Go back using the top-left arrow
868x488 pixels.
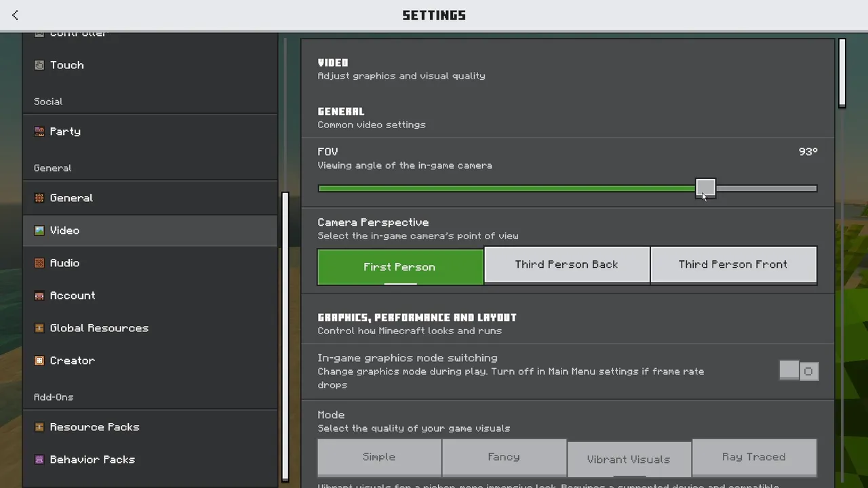(15, 15)
